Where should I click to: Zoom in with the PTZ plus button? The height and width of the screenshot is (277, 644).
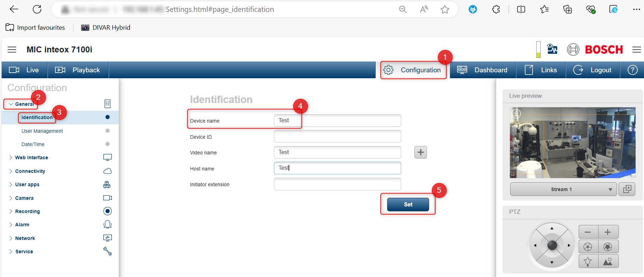coord(608,232)
